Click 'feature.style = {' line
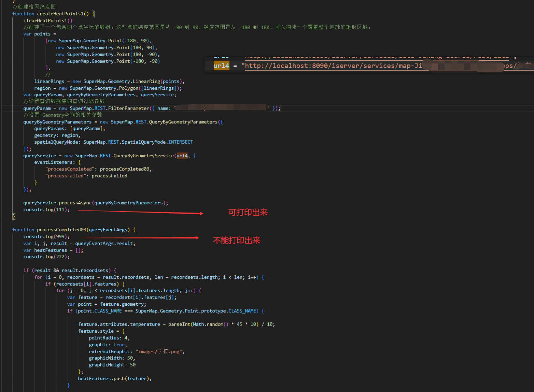 click(x=101, y=331)
